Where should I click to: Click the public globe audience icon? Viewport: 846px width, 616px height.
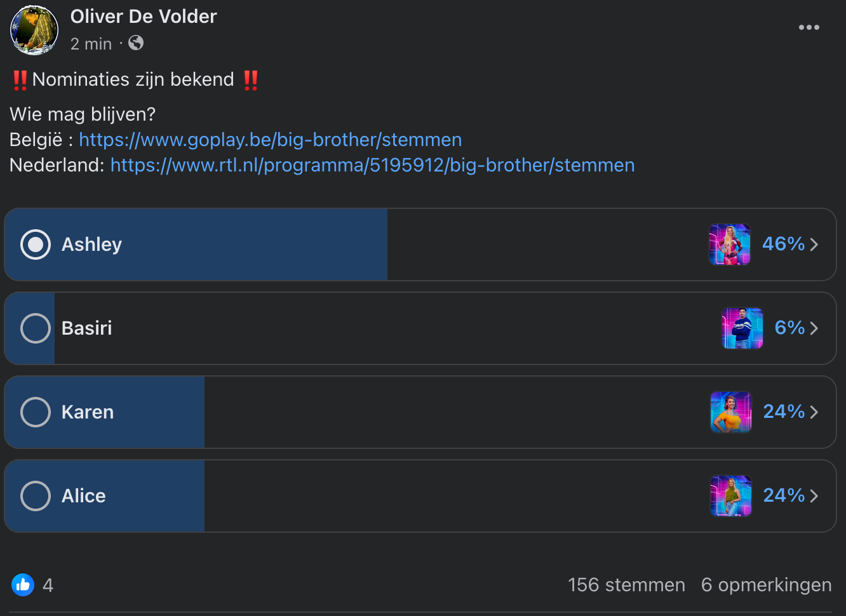click(x=136, y=43)
